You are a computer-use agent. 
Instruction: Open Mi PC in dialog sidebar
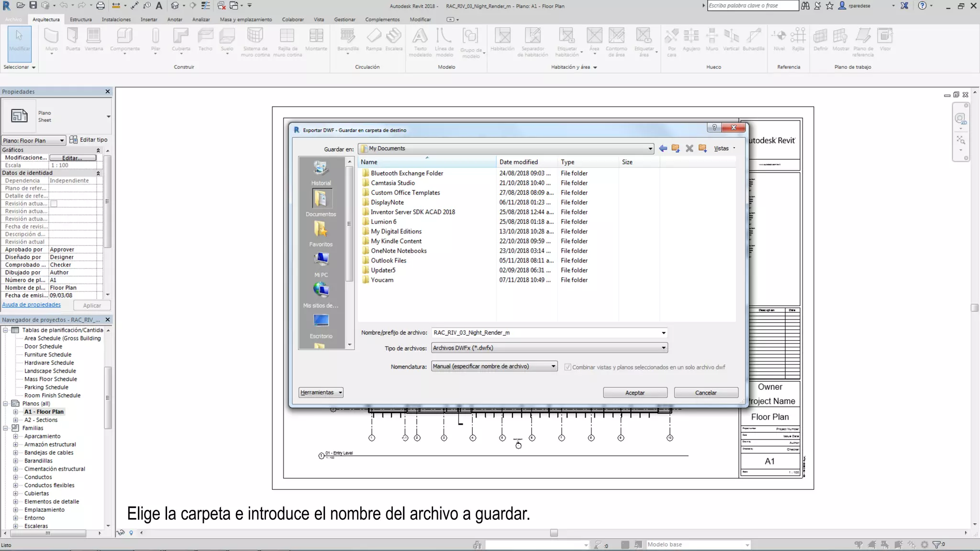tap(321, 264)
